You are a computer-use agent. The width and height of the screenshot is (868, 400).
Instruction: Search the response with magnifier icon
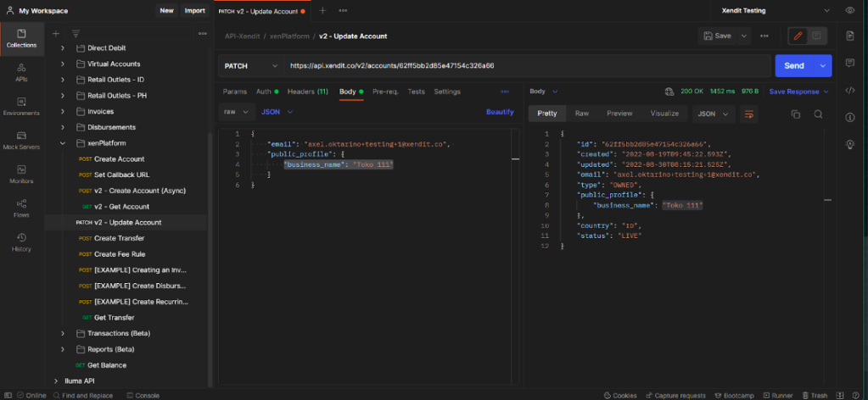pos(818,114)
